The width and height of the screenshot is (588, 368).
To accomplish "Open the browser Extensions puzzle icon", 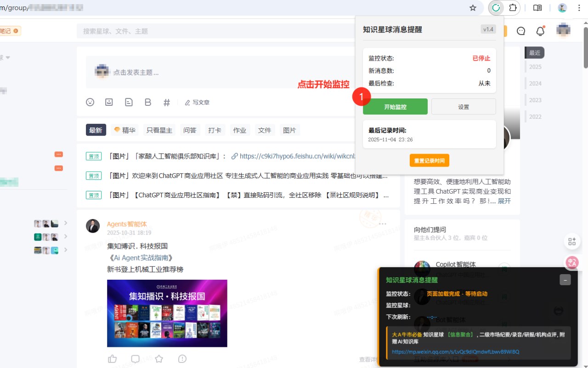I will (x=513, y=8).
